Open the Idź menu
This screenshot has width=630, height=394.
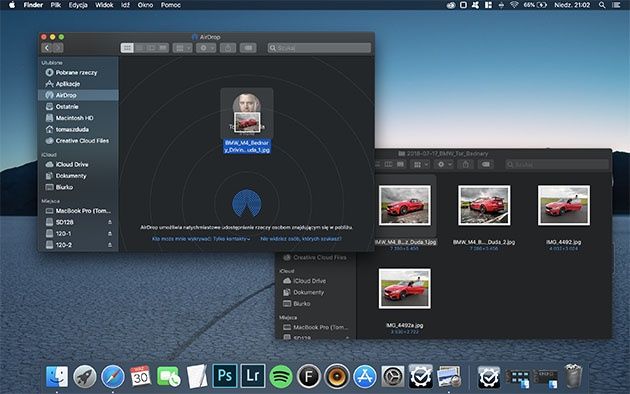125,5
